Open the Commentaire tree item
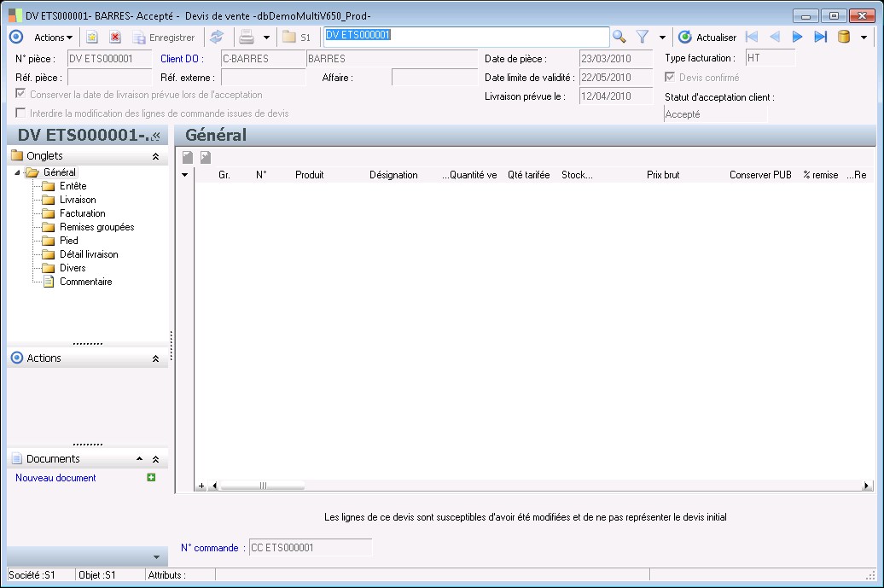 point(85,282)
